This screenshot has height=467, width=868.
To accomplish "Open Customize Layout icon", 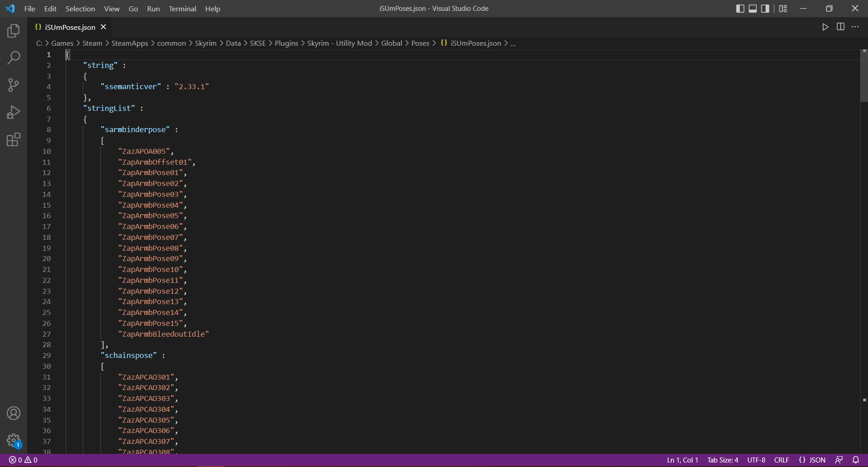I will click(x=783, y=9).
